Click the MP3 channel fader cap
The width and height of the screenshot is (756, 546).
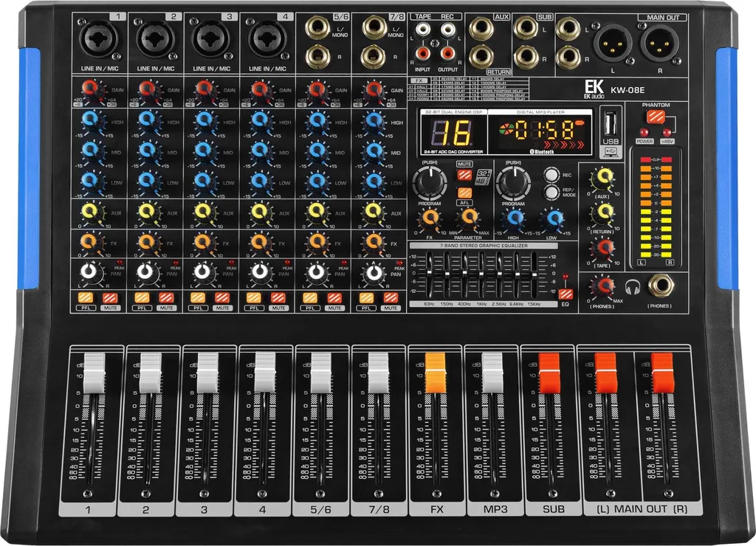[x=492, y=373]
